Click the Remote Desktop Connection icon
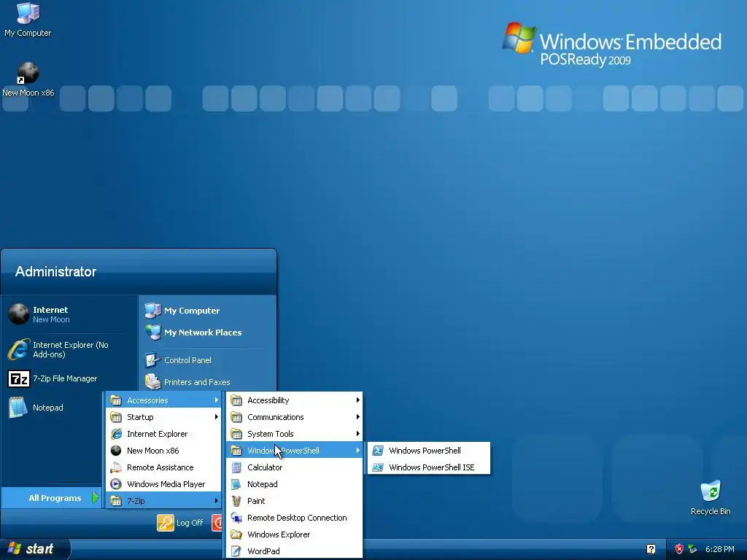This screenshot has height=560, width=747. (236, 518)
